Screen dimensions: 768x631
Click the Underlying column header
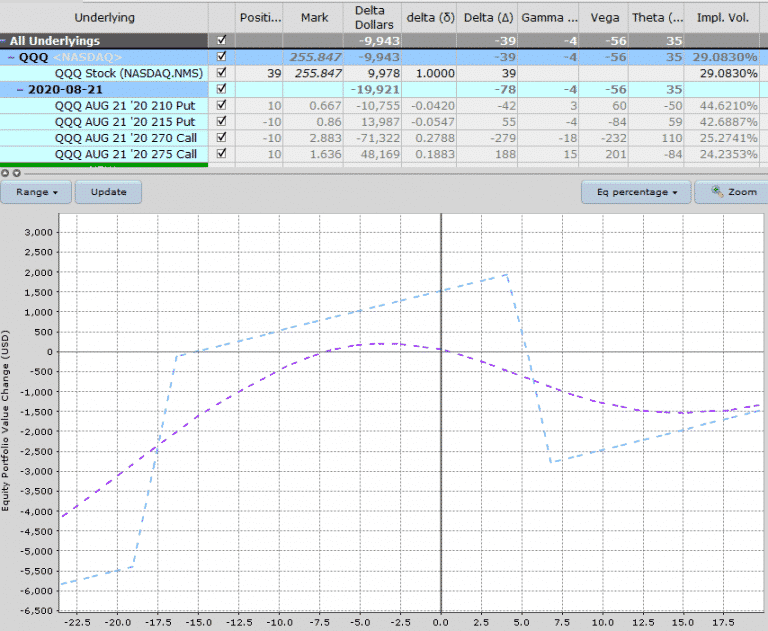click(x=104, y=18)
